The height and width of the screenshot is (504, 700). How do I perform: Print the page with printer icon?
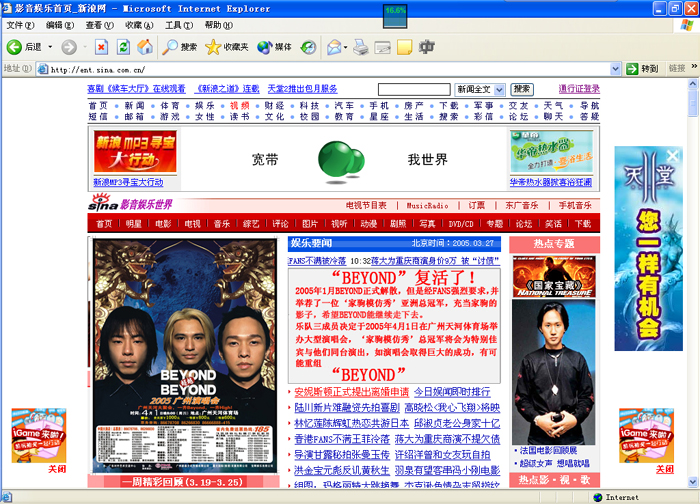[361, 47]
